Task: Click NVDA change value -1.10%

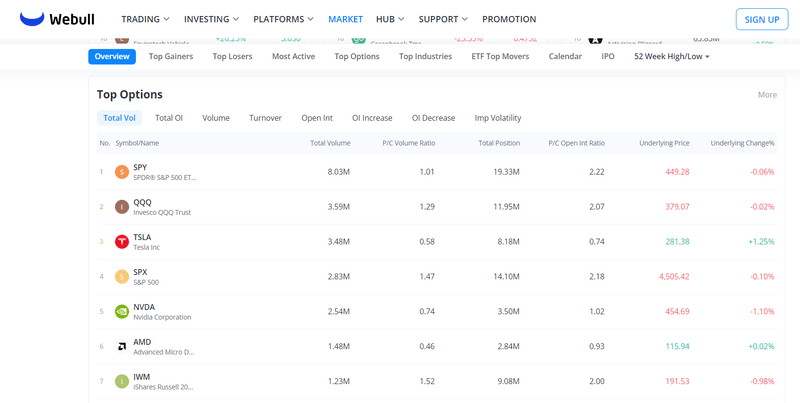Action: click(762, 312)
